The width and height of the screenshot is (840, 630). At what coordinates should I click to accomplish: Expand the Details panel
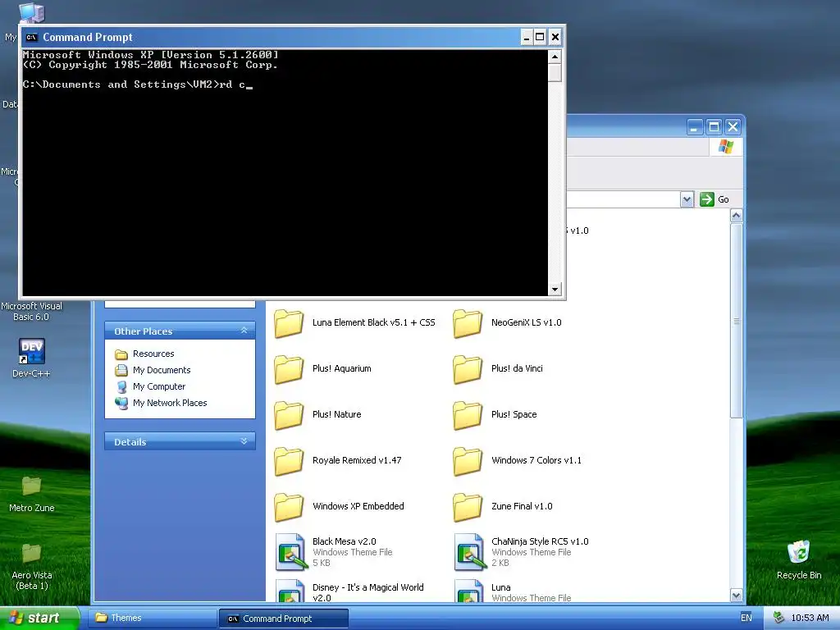click(x=244, y=441)
